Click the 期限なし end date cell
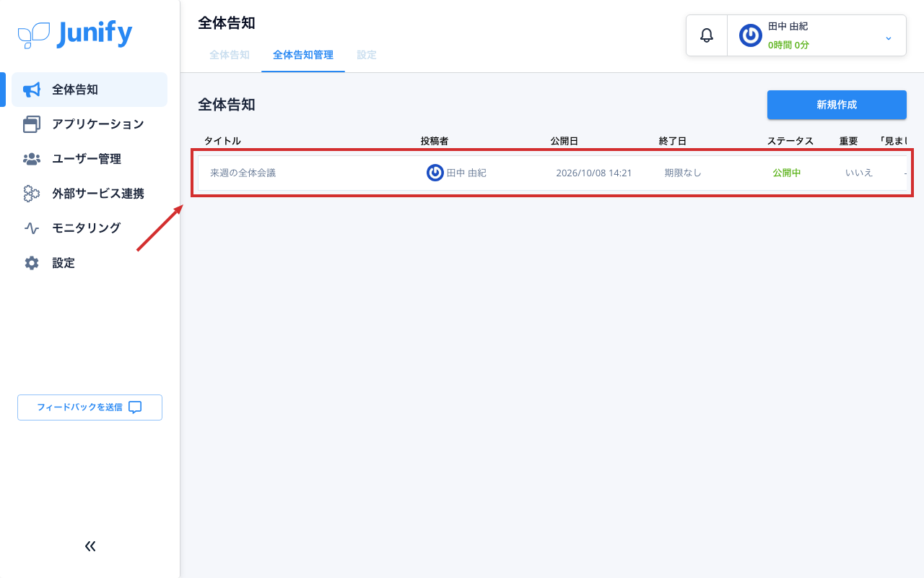 tap(683, 173)
